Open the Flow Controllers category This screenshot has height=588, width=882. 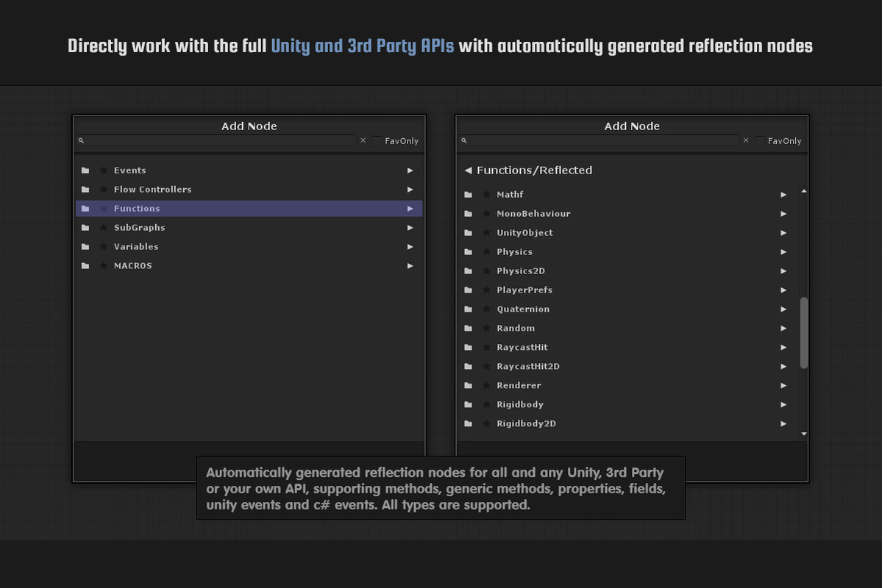click(x=249, y=190)
